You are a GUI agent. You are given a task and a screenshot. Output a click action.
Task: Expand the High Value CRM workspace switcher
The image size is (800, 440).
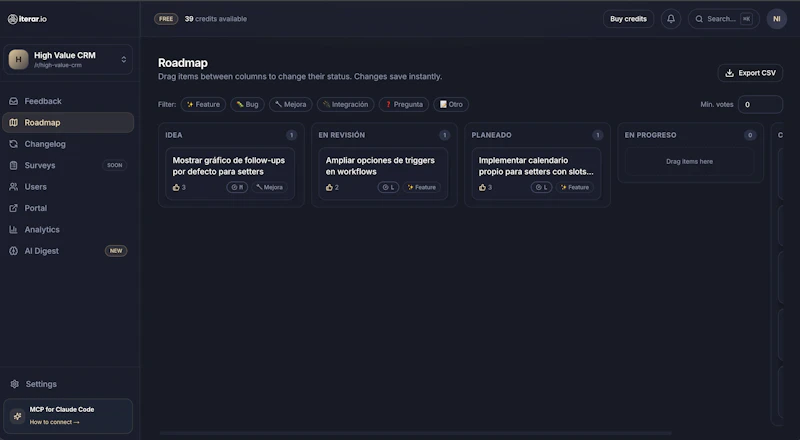coord(68,59)
